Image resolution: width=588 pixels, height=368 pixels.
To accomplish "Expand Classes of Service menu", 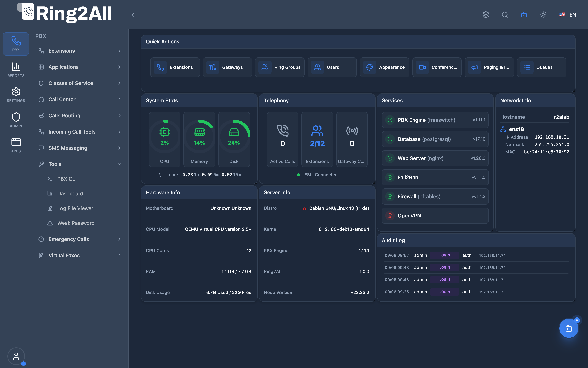I will (80, 83).
